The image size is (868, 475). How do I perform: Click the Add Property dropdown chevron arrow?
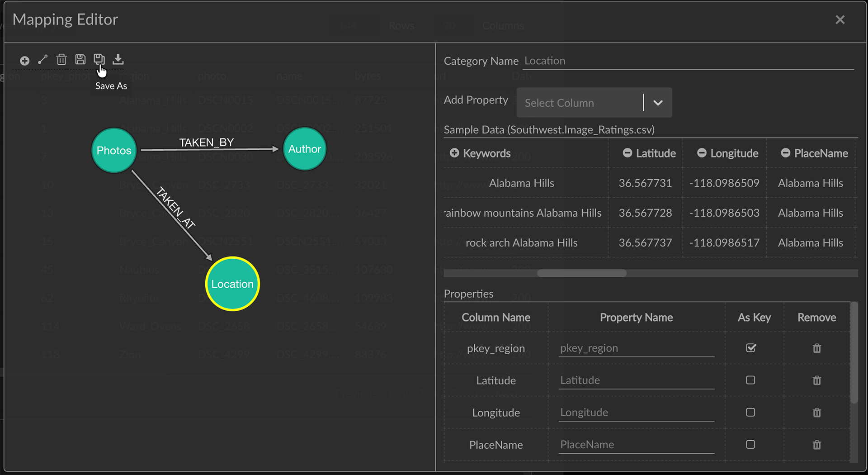tap(658, 103)
